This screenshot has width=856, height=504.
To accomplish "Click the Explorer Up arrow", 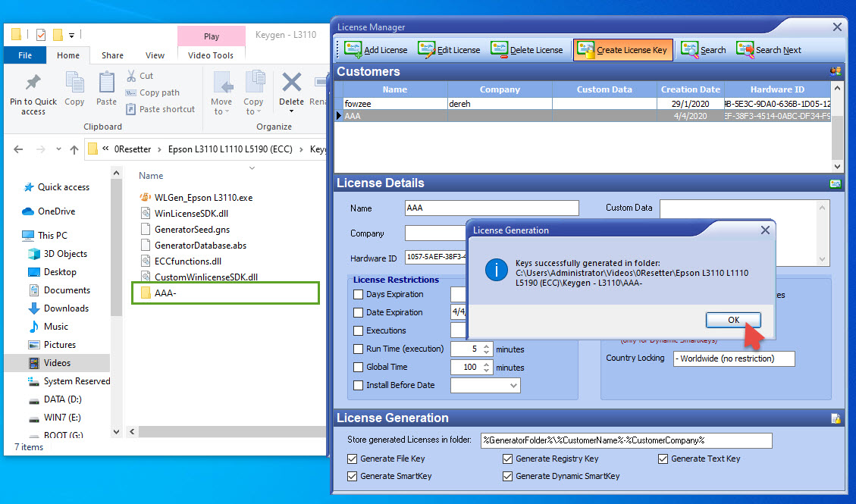I will coord(74,149).
